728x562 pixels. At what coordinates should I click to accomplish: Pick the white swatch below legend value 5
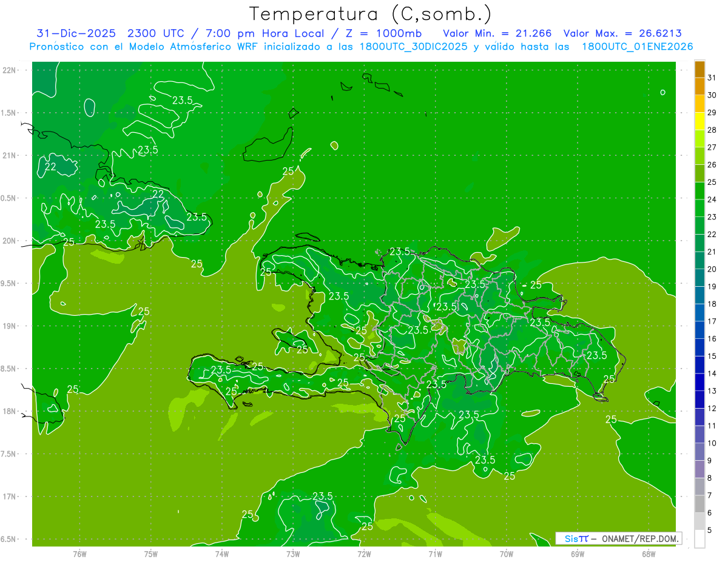699,539
